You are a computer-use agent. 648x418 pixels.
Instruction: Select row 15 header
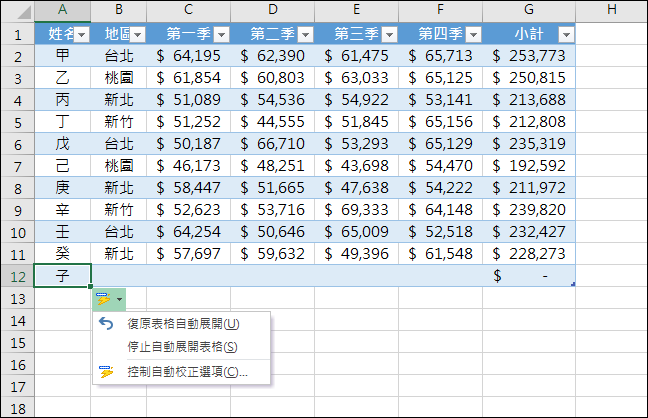point(18,343)
